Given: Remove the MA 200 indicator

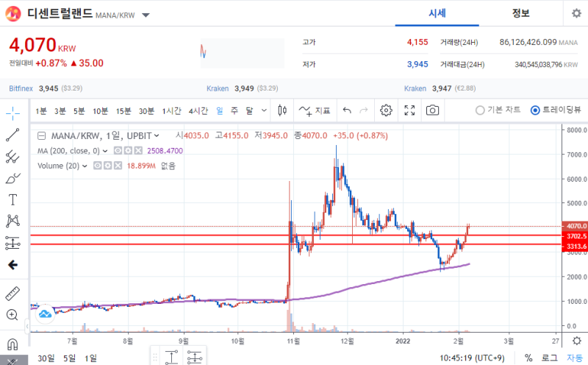Looking at the screenshot, I should pos(138,151).
